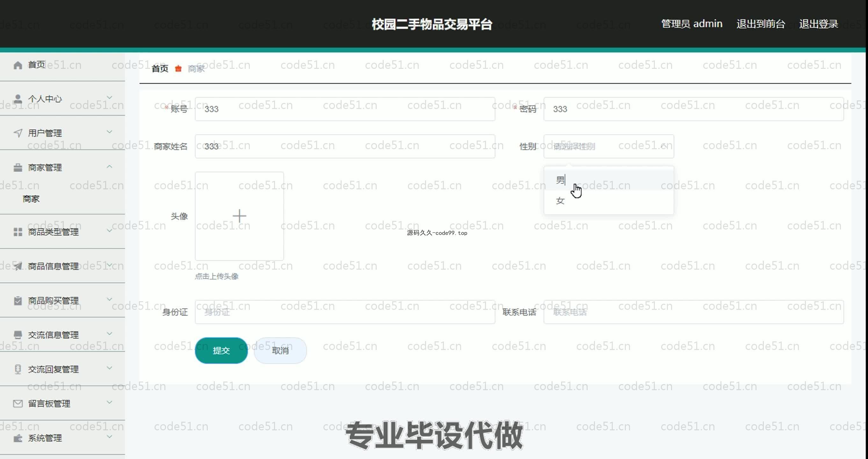
Task: Click the 取消 cancel button
Action: (280, 351)
